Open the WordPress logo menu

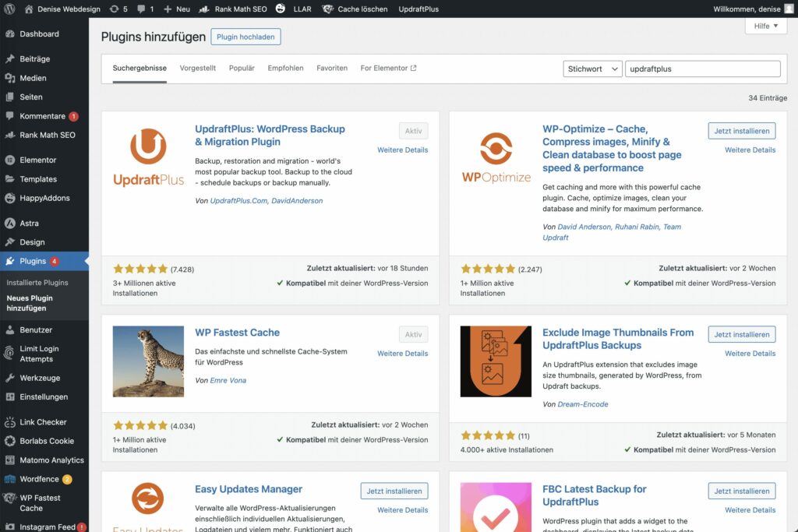click(9, 9)
